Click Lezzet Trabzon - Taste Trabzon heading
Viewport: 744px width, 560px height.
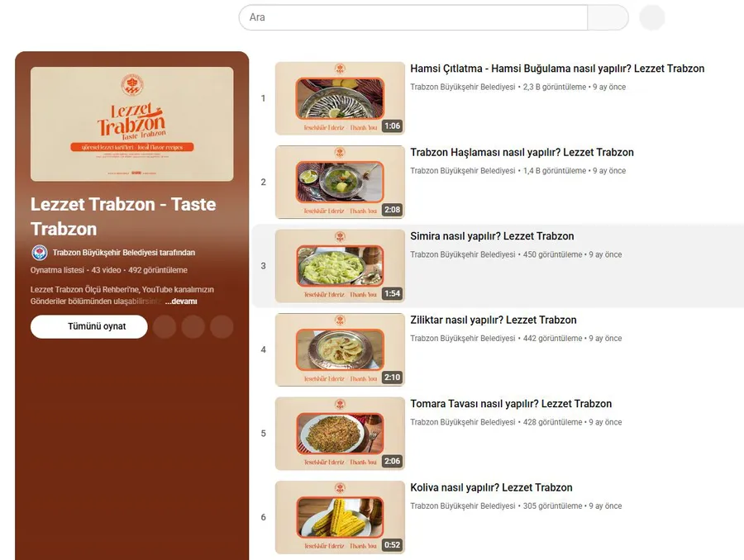123,216
